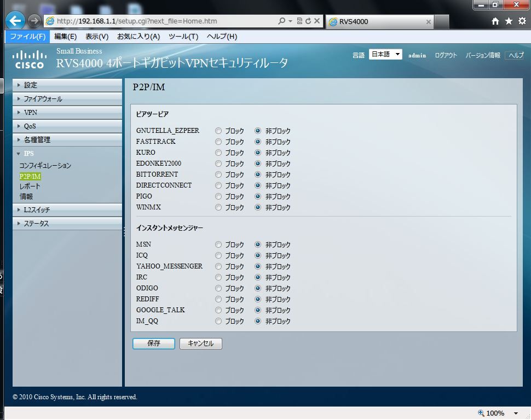Open the 編集(E) menu
Viewport: 531px width, 420px height.
tap(65, 37)
